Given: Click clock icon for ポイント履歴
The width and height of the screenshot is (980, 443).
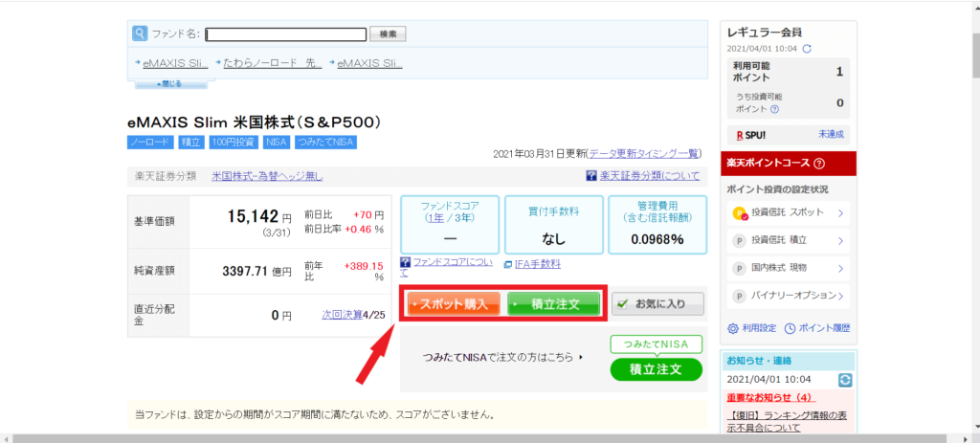Looking at the screenshot, I should (x=790, y=328).
